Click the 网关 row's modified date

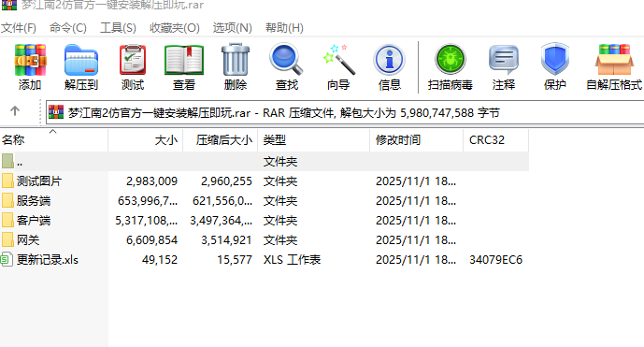click(x=416, y=240)
